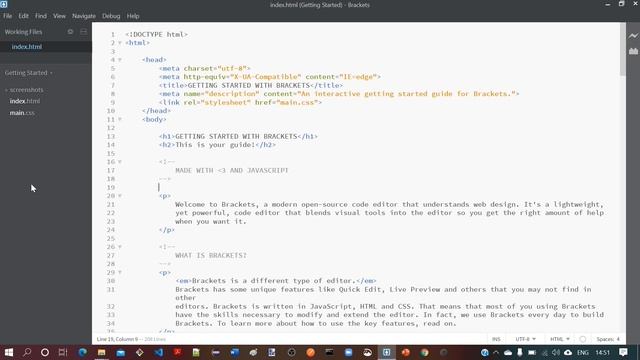Open Windows Start menu
This screenshot has width=640, height=360.
[x=8, y=352]
